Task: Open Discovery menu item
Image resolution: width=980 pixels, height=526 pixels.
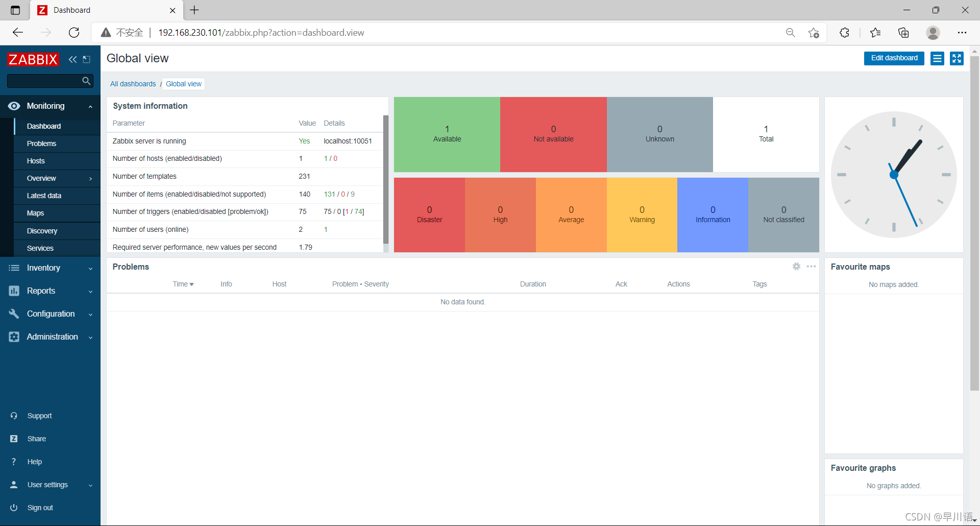Action: click(x=42, y=231)
